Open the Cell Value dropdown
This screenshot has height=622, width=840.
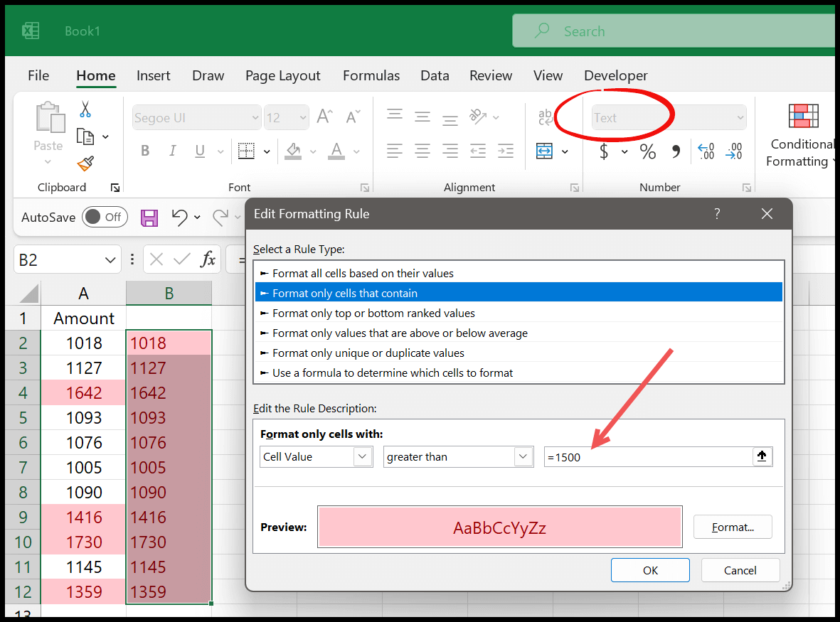317,456
